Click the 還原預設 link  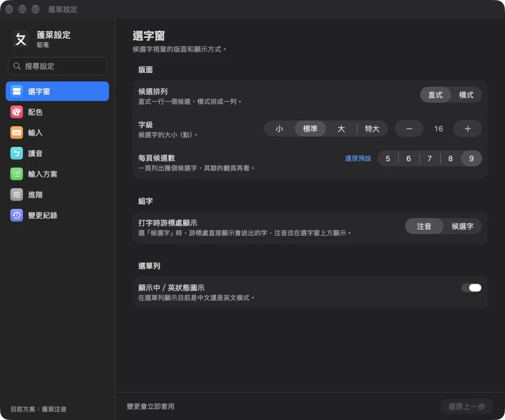coord(358,158)
